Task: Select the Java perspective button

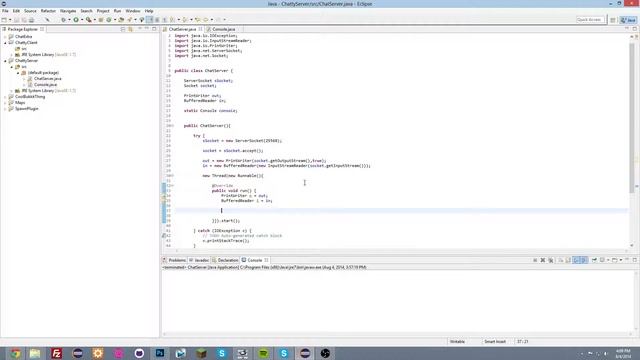Action: [629, 20]
